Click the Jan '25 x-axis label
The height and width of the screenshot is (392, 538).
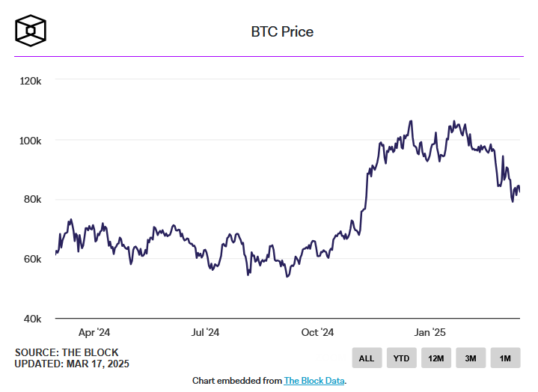tap(430, 332)
